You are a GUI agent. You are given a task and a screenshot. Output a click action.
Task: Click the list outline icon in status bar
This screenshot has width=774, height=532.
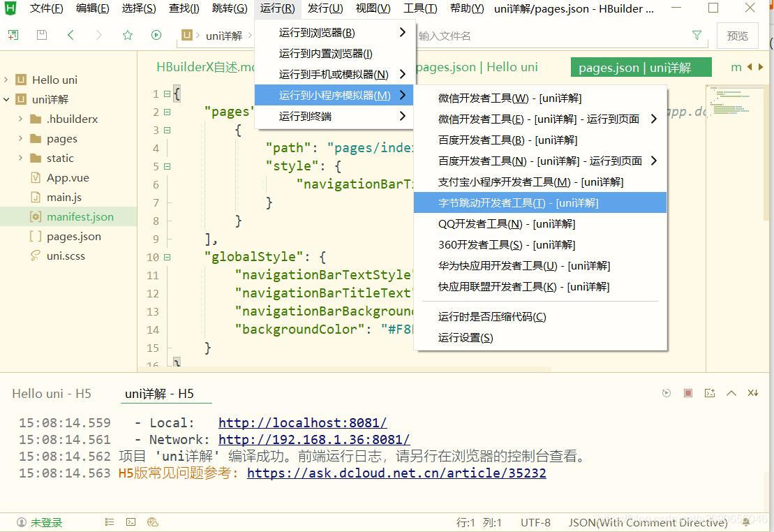tap(110, 522)
